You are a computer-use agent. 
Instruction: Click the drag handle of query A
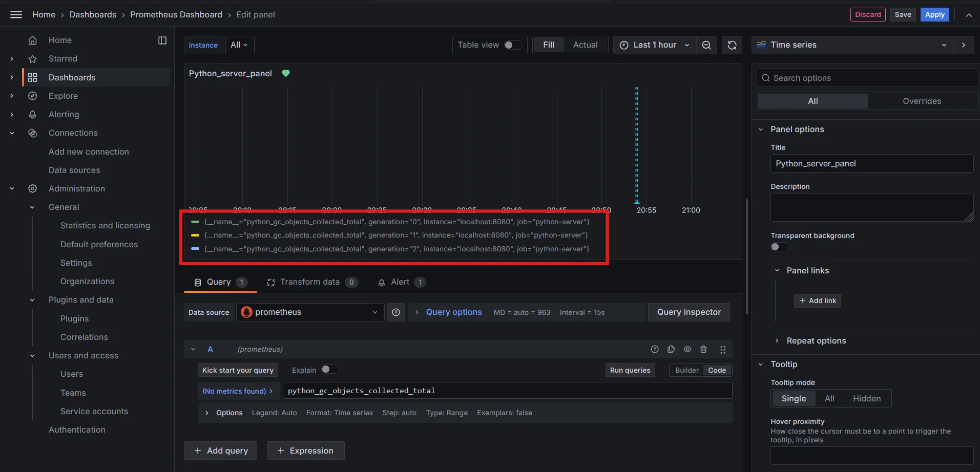(x=723, y=350)
